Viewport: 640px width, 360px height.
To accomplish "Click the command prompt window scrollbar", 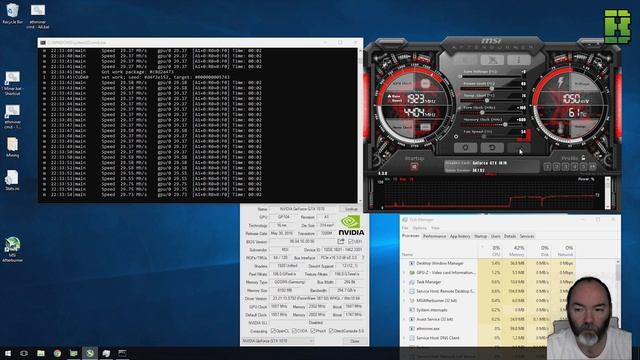I will pos(360,124).
